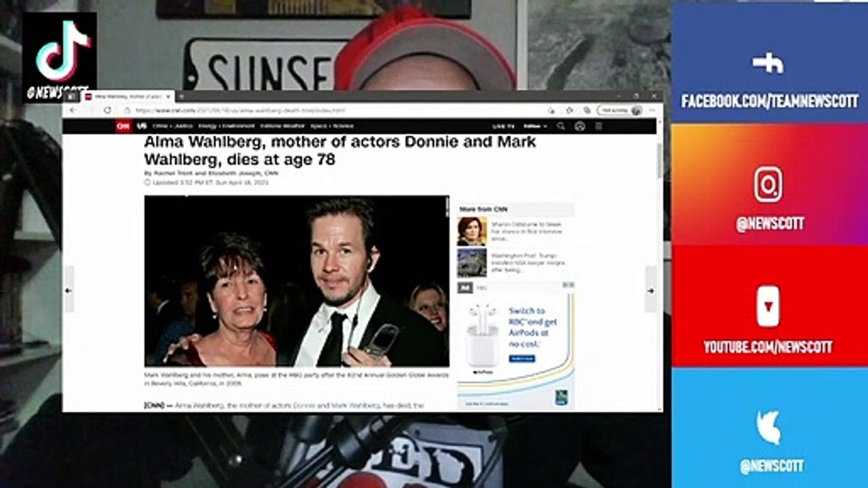Click the CNN logo in the site header
The image size is (868, 488).
click(x=123, y=126)
